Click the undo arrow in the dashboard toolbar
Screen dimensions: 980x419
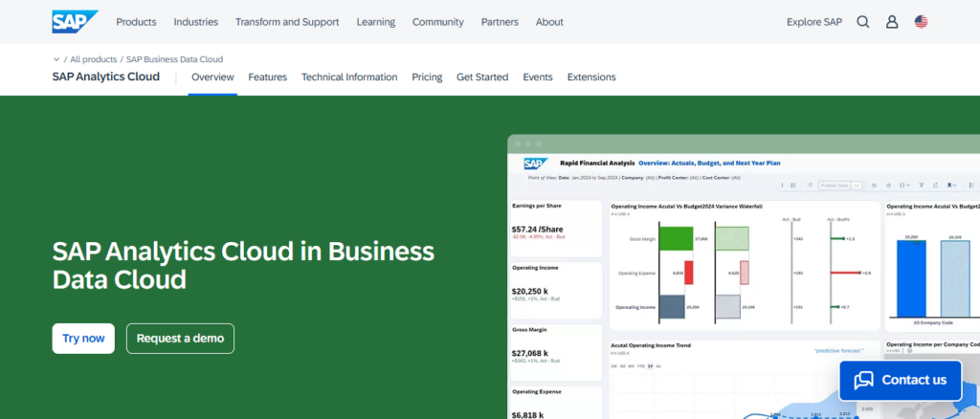875,186
